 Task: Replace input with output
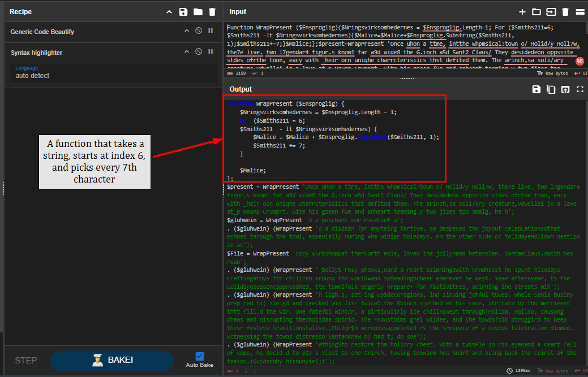pos(565,89)
